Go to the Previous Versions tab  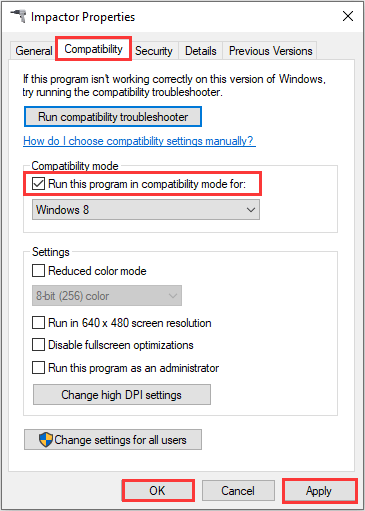(x=270, y=51)
